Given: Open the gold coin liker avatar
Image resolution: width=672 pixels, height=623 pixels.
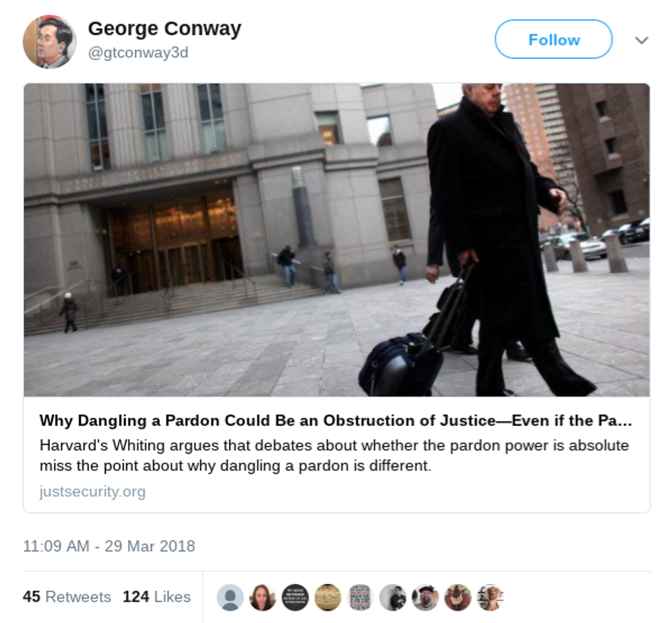Looking at the screenshot, I should [328, 598].
